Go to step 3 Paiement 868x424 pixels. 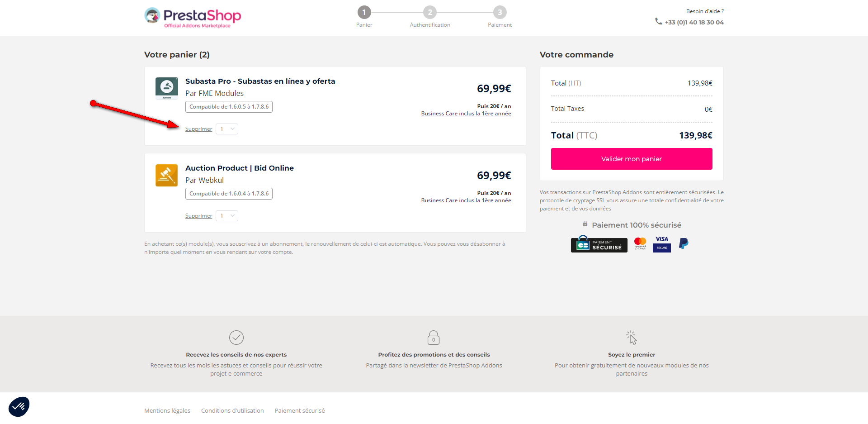500,13
